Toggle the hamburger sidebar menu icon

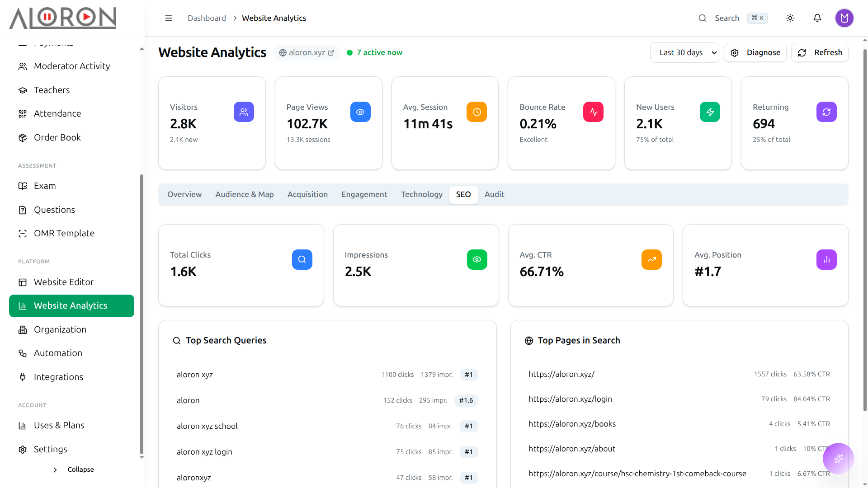[x=169, y=18]
